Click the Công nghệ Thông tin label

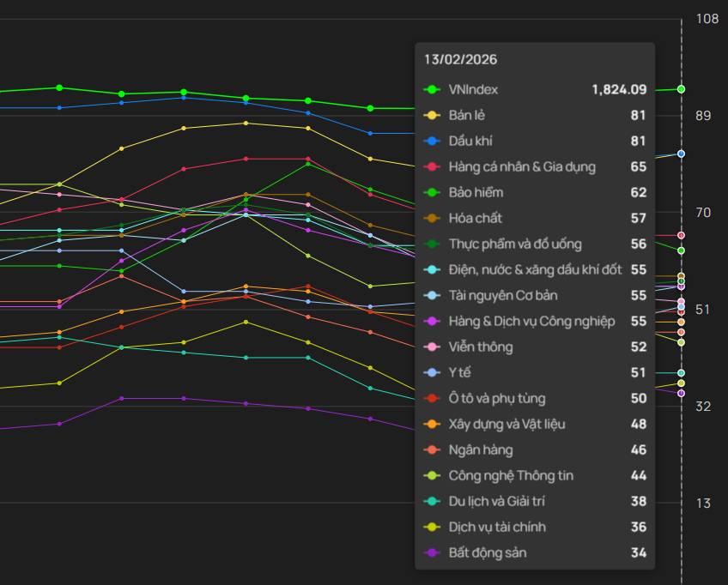[511, 476]
